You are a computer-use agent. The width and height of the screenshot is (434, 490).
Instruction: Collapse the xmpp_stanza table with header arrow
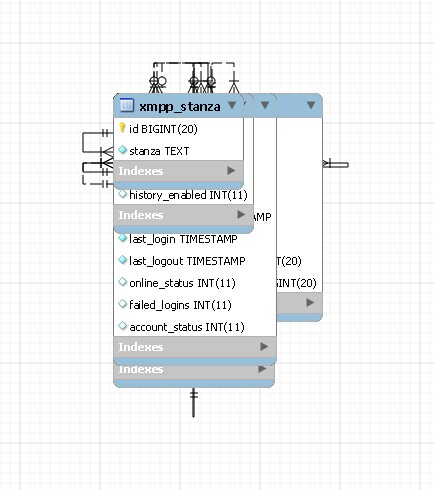(232, 106)
